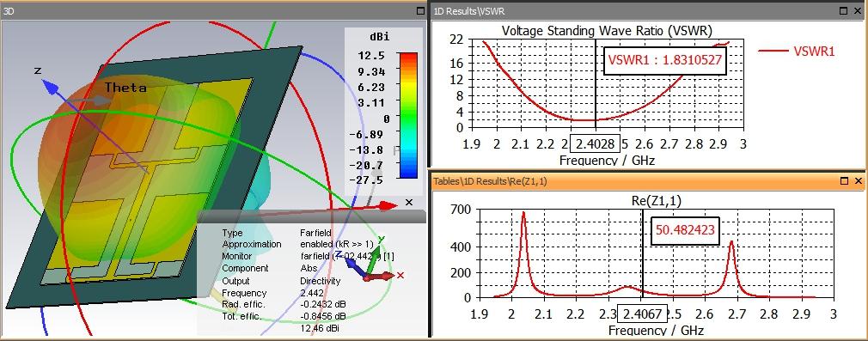Click the 2.4028 frequency marker box
The width and height of the screenshot is (868, 341).
coord(595,144)
